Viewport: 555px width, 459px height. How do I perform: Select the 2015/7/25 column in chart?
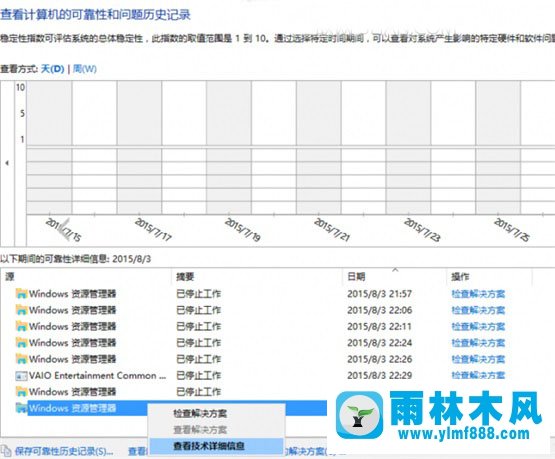[498, 148]
